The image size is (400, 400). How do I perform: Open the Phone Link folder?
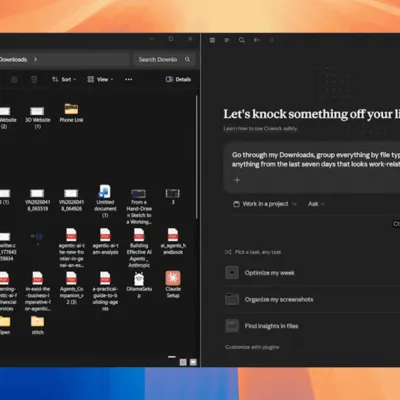[71, 113]
